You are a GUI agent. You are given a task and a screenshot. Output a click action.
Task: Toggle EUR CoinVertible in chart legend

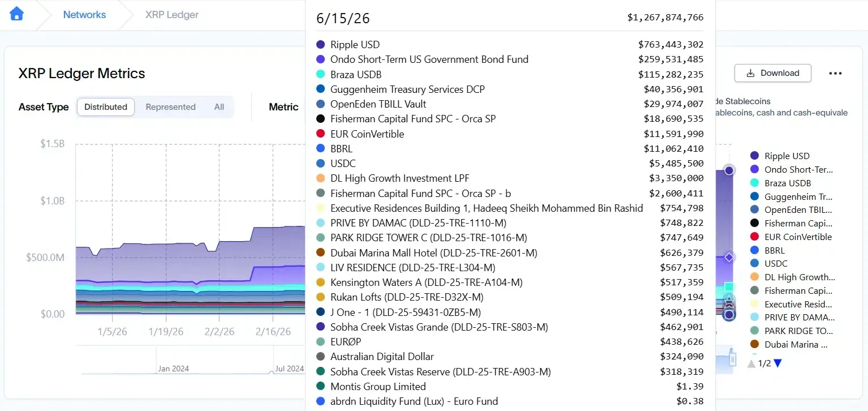pos(791,237)
